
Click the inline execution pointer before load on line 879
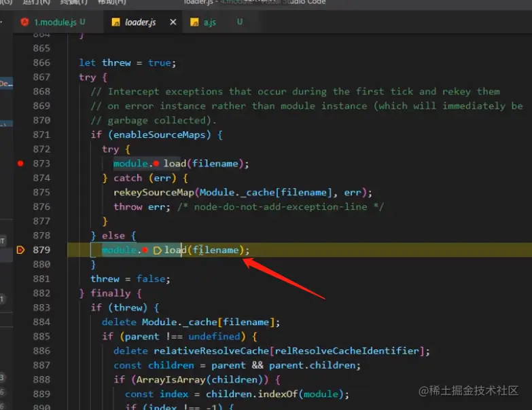click(x=157, y=250)
